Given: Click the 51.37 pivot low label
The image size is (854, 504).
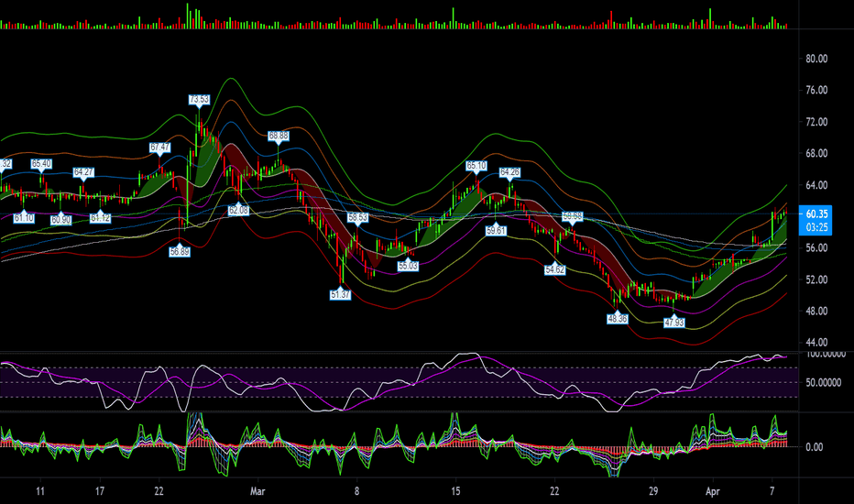Looking at the screenshot, I should [340, 294].
